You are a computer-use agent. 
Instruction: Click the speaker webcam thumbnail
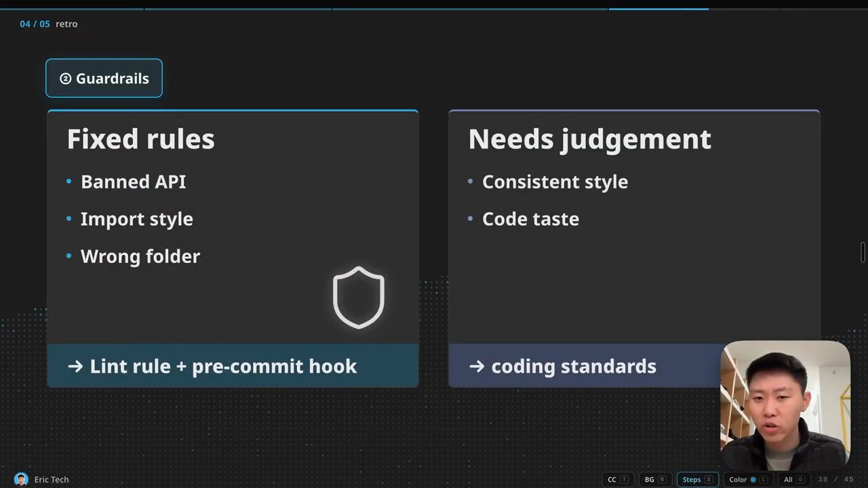[x=785, y=405]
